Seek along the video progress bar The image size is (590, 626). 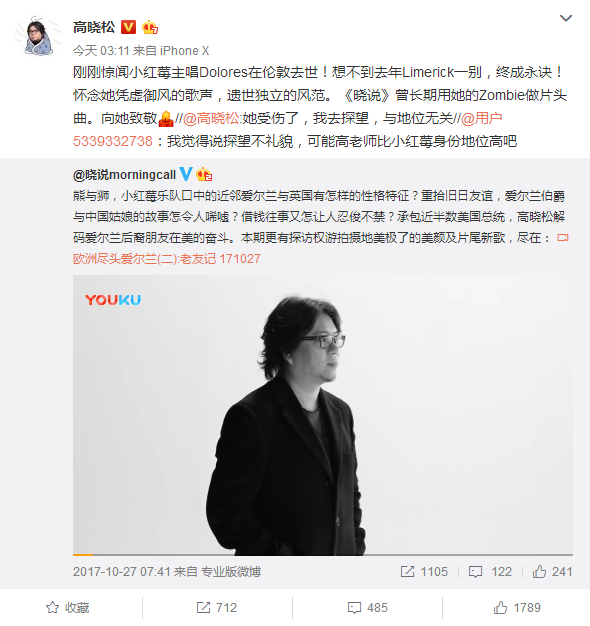323,555
